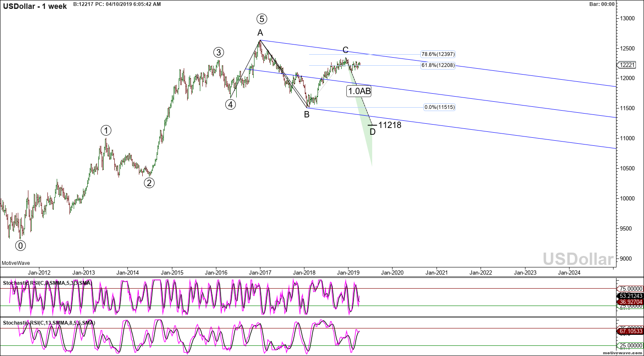
Task: Click the Jan-2012 time axis label
Action: click(39, 273)
